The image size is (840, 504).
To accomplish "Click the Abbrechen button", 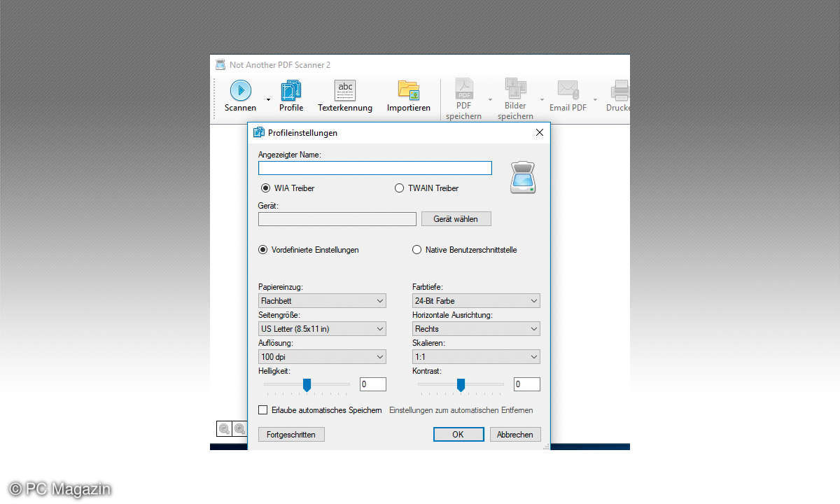I will 515,435.
